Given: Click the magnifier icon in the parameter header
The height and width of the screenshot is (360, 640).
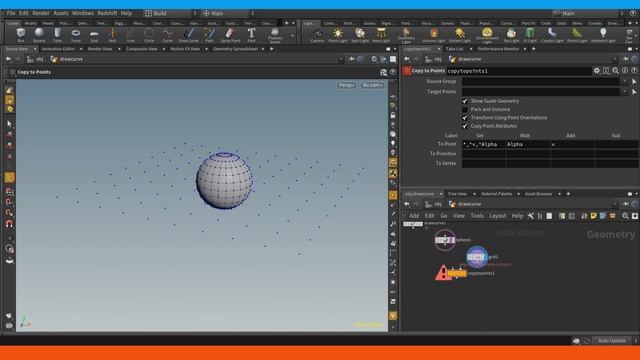Looking at the screenshot, I should [x=616, y=71].
